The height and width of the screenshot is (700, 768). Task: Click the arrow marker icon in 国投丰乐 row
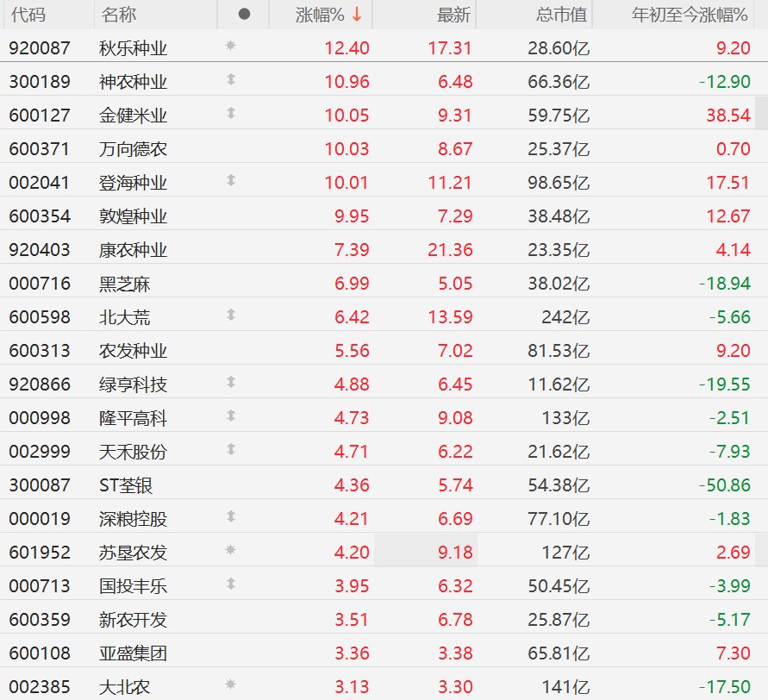point(231,584)
